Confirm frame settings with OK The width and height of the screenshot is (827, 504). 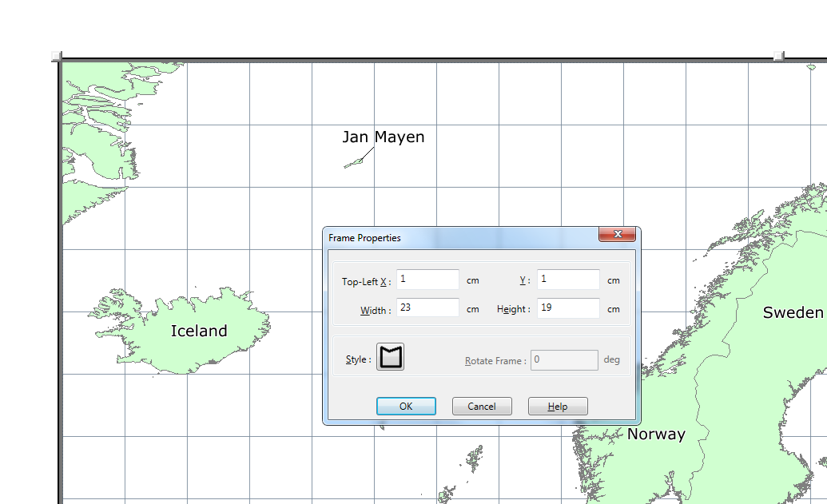tap(406, 407)
